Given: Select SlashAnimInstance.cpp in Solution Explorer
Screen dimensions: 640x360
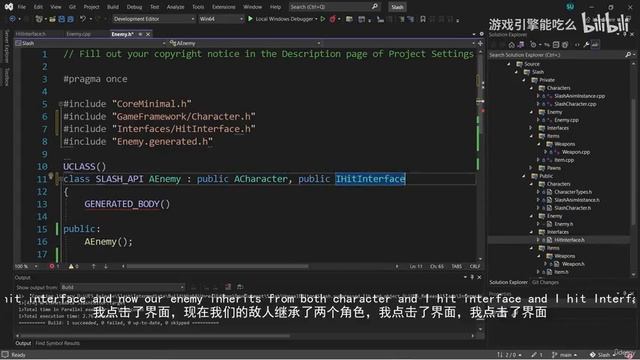Looking at the screenshot, I should click(x=579, y=96).
